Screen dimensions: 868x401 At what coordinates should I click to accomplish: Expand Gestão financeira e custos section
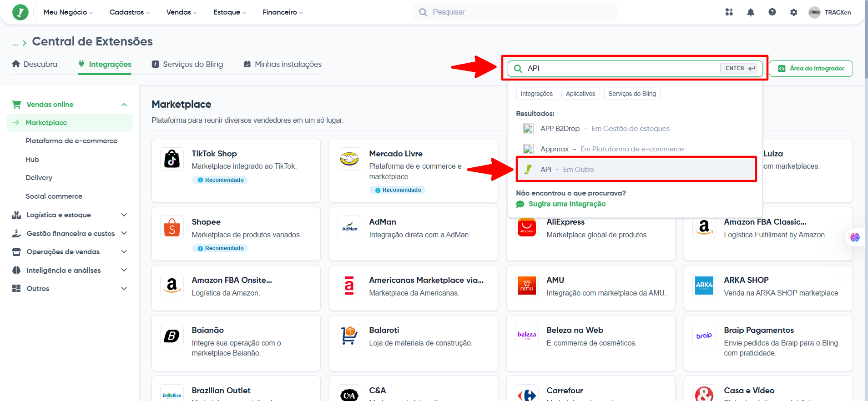(x=70, y=234)
